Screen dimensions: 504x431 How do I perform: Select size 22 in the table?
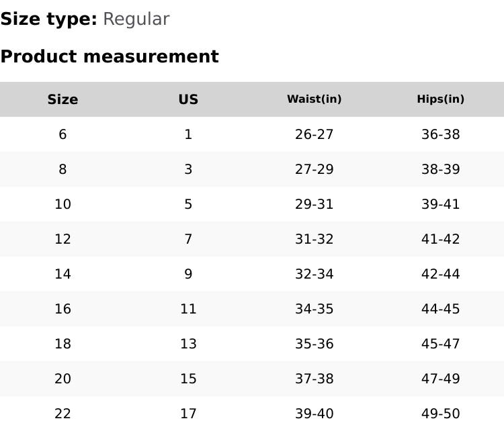click(62, 414)
